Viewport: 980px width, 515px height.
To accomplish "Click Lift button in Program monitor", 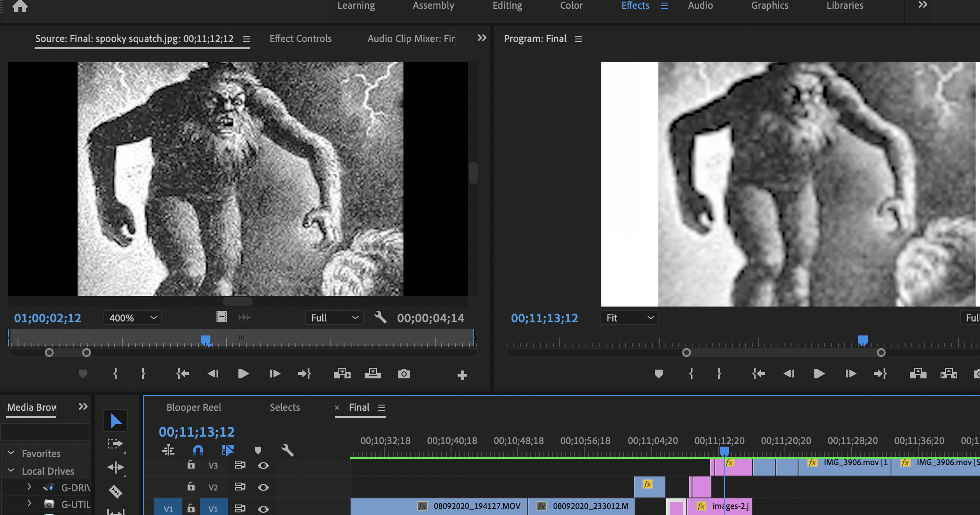I will pyautogui.click(x=918, y=374).
